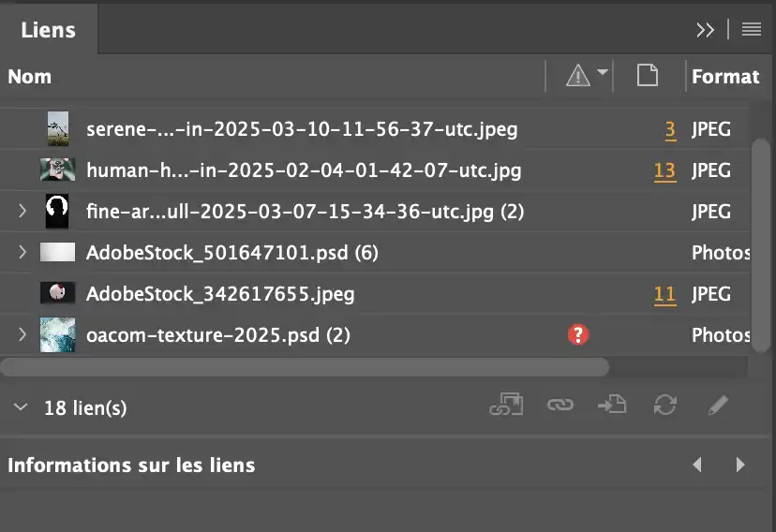Sort by the page column icon
Image resolution: width=776 pixels, height=532 pixels.
click(x=647, y=76)
